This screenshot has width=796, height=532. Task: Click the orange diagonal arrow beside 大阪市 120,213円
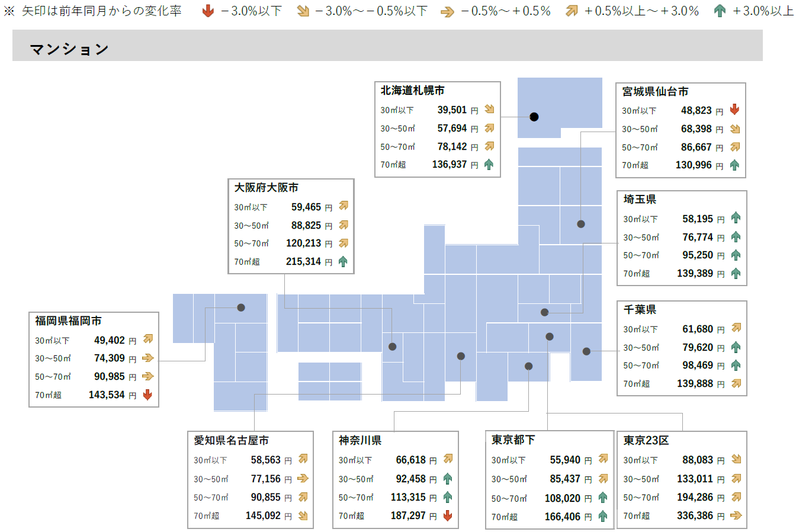point(343,243)
